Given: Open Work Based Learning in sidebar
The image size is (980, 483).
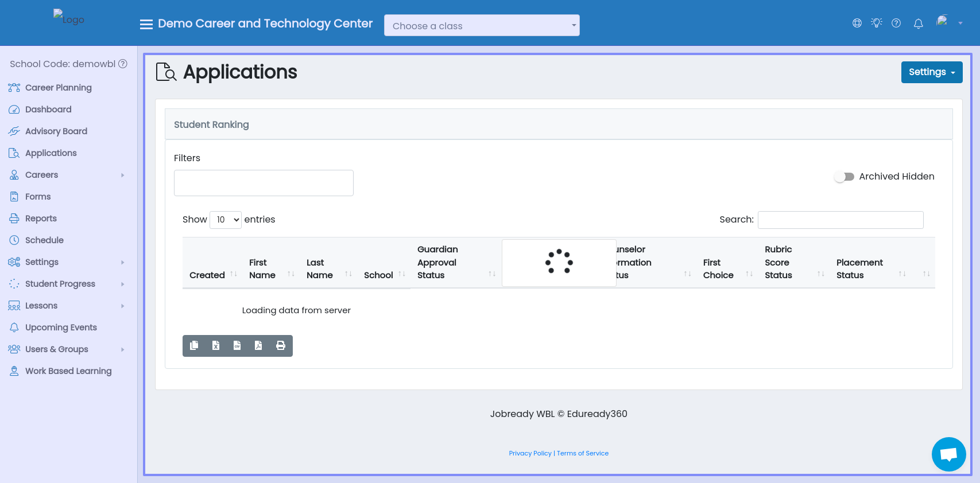Looking at the screenshot, I should point(68,371).
